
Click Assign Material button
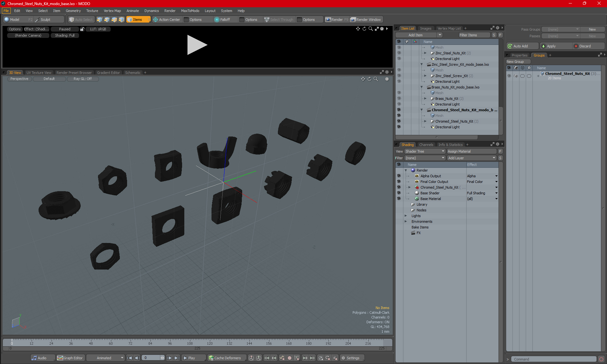[472, 151]
